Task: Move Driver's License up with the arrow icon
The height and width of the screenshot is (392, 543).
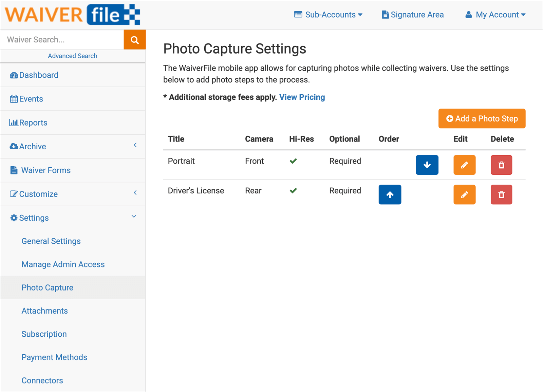Action: [390, 194]
